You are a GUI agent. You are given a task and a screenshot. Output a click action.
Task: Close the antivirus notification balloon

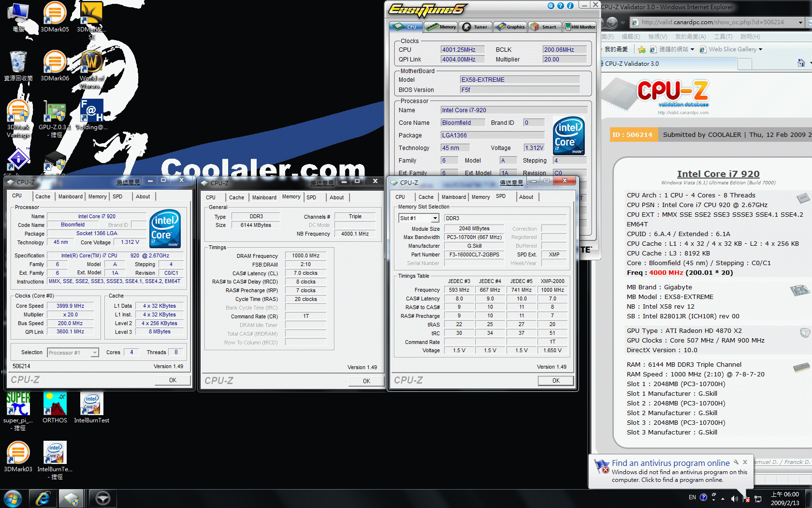745,462
